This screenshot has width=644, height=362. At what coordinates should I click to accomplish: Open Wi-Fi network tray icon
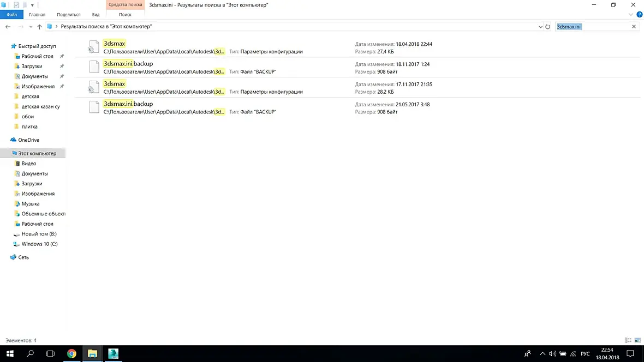point(574,353)
